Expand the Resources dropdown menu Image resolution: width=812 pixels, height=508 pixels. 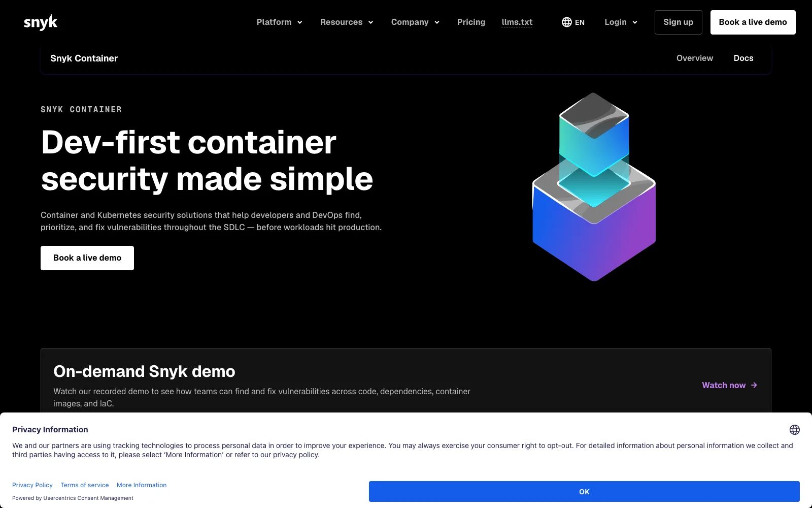[x=347, y=22]
